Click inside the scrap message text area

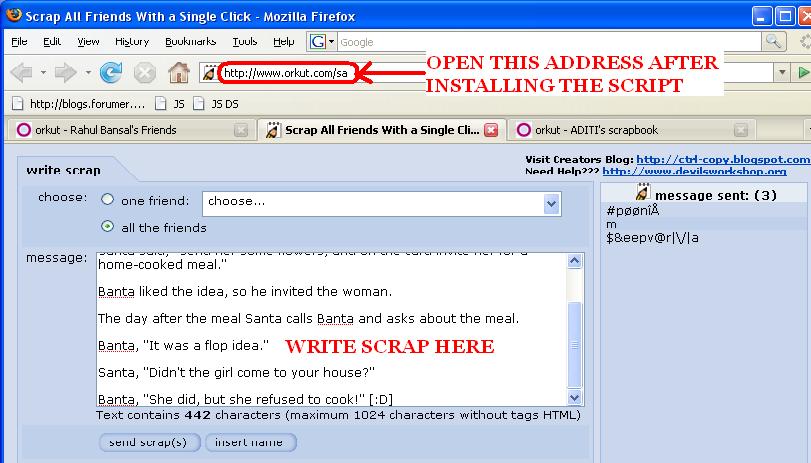331,329
